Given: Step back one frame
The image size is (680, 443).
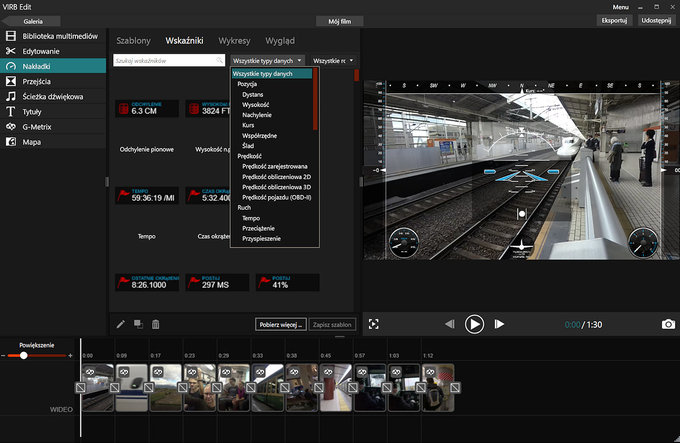Looking at the screenshot, I should 450,324.
